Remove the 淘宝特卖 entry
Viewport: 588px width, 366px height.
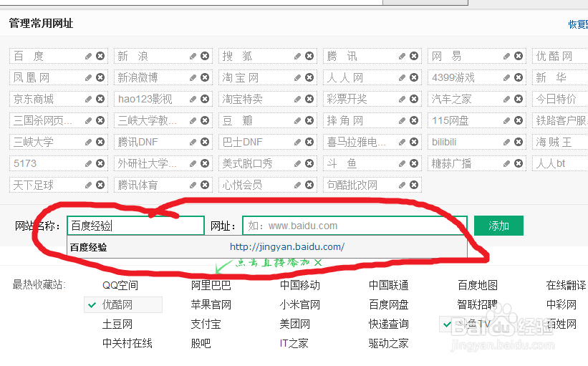click(309, 99)
